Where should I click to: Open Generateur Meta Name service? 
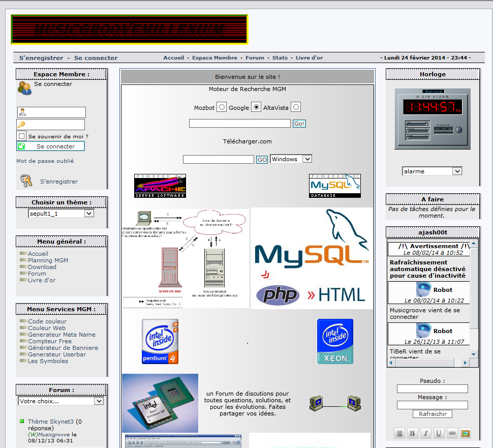click(61, 335)
